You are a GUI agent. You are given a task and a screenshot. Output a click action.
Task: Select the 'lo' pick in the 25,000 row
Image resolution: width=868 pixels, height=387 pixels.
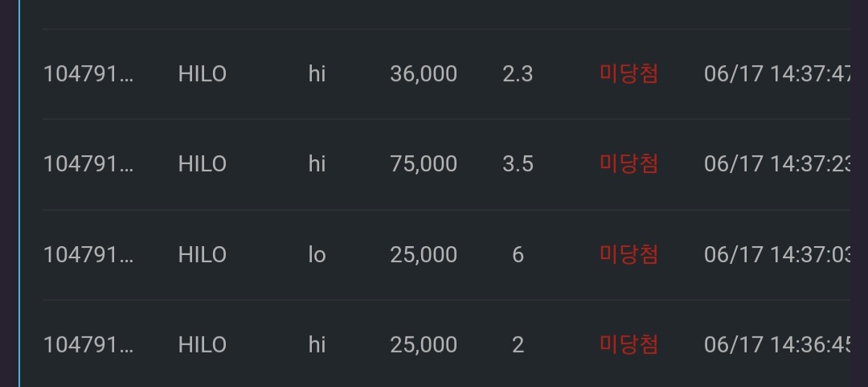317,254
